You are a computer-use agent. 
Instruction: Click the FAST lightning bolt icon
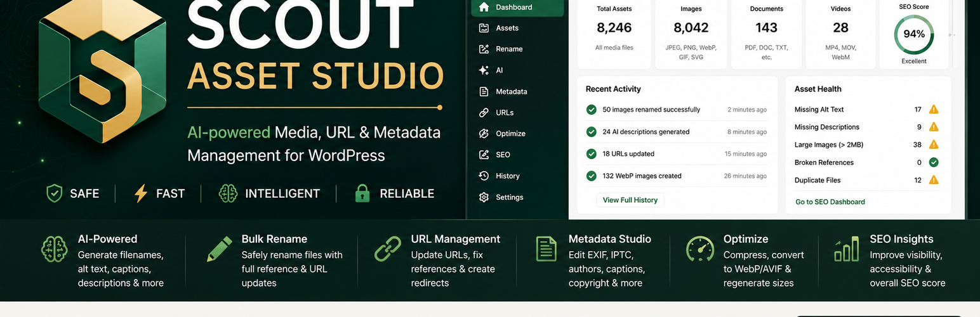(x=141, y=193)
